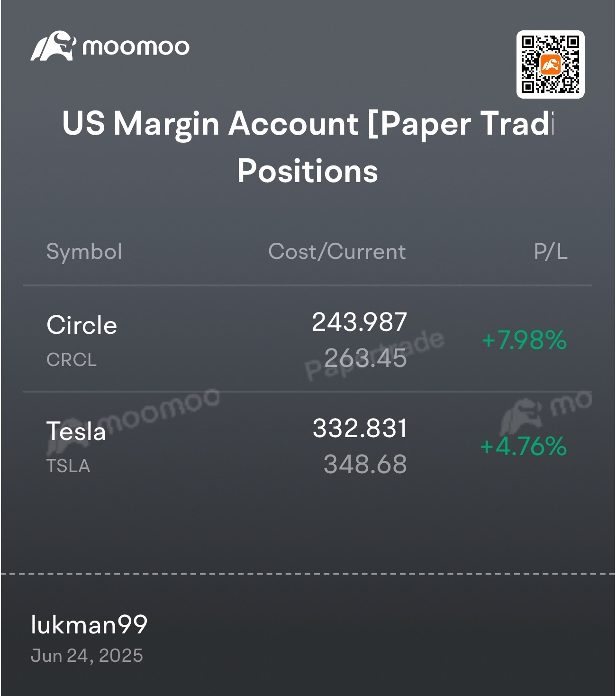Click the +4.76% profit value
This screenshot has height=696, width=616.
point(523,446)
